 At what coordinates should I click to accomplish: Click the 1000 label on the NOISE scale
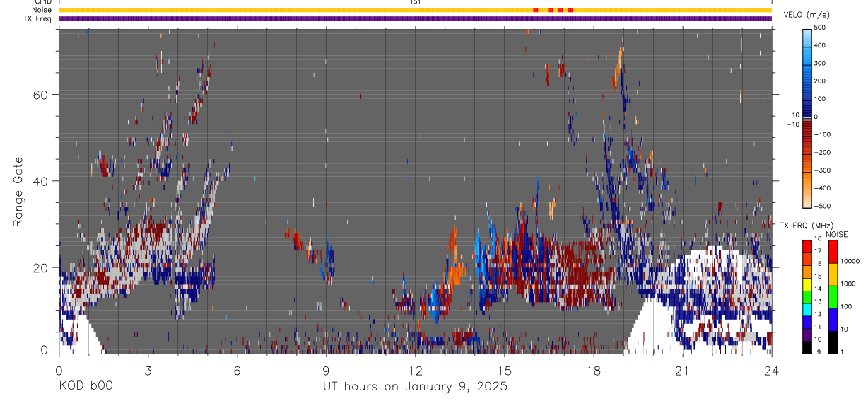[x=848, y=284]
